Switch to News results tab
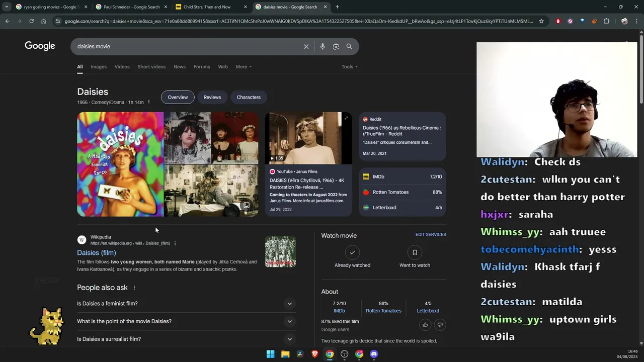This screenshot has height=362, width=644. tap(180, 67)
